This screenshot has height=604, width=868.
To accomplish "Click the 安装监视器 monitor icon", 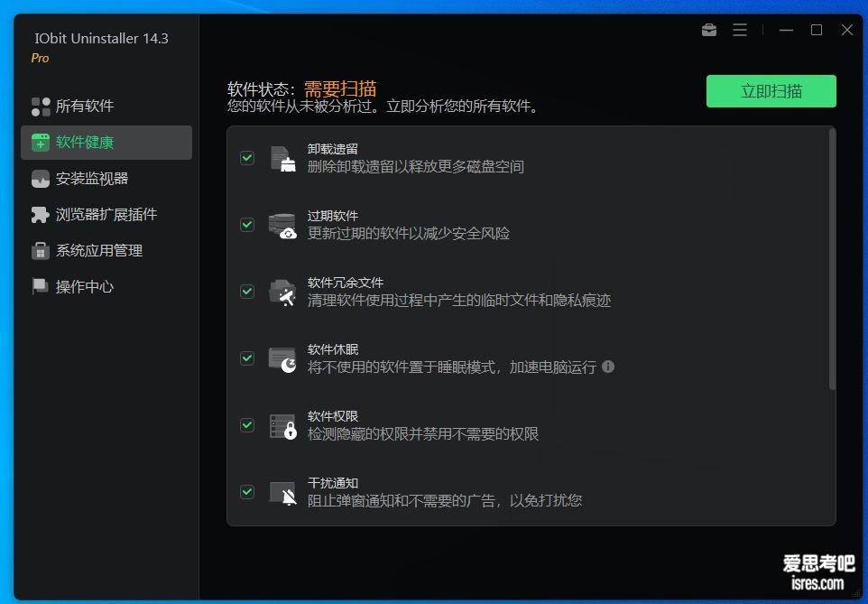I will point(41,179).
